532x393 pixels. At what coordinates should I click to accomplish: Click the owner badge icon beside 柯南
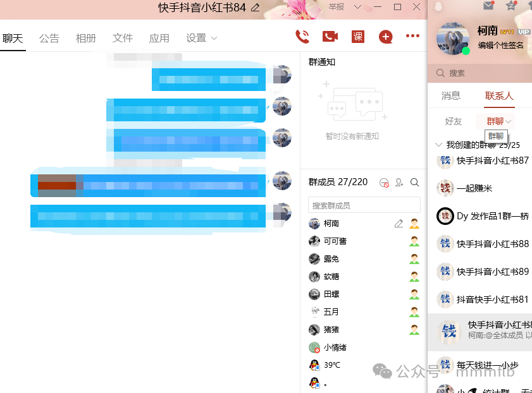point(414,224)
